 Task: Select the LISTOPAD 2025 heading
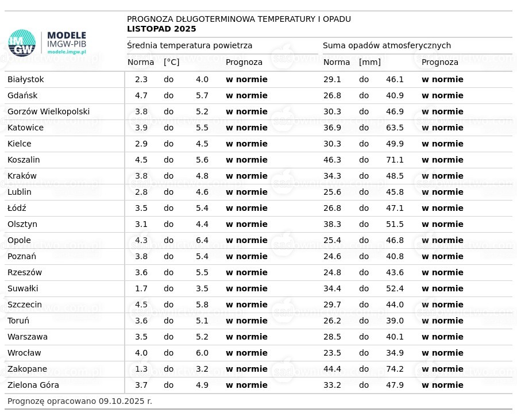(x=161, y=29)
